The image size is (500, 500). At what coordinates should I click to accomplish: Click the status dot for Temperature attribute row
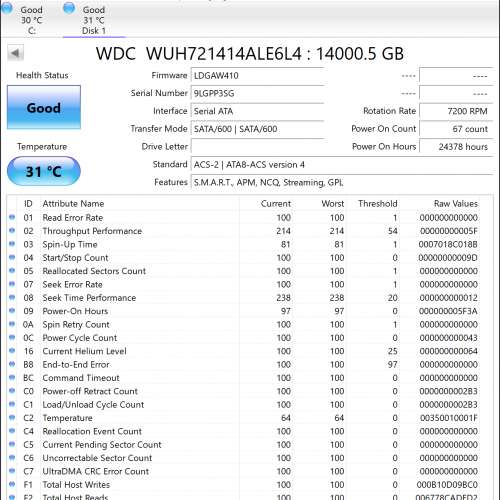pos(12,417)
